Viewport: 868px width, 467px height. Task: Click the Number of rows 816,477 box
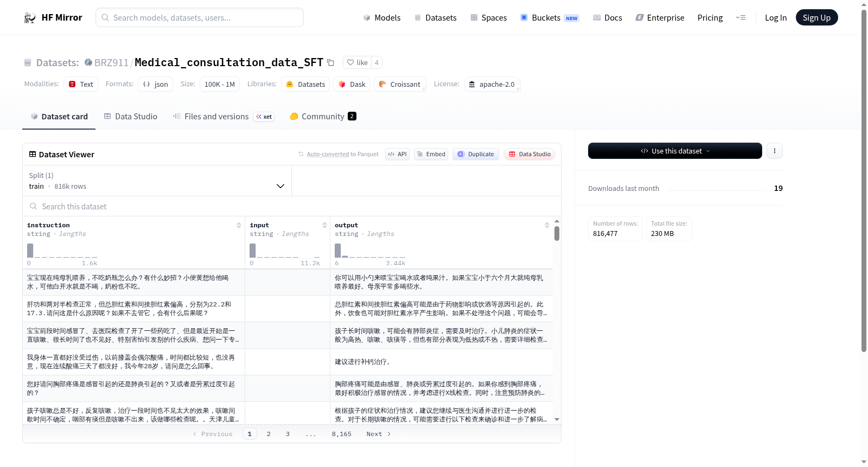pos(615,228)
